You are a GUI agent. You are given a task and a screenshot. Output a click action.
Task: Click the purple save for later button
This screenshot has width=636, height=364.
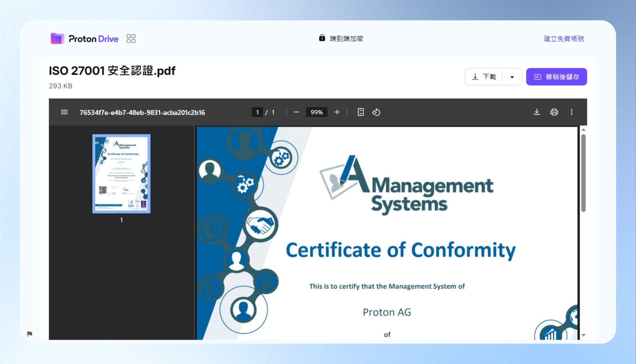pyautogui.click(x=556, y=77)
